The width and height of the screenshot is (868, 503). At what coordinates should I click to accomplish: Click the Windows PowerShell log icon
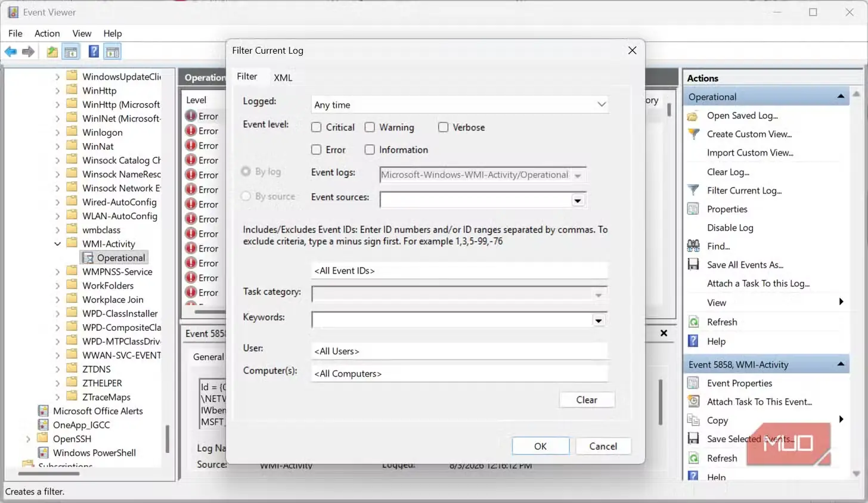coord(43,452)
